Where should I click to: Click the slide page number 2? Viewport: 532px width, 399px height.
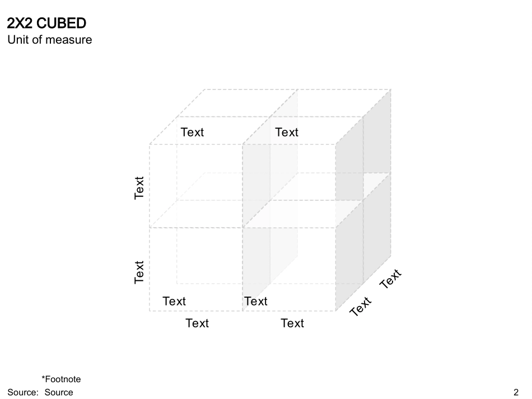click(x=516, y=392)
